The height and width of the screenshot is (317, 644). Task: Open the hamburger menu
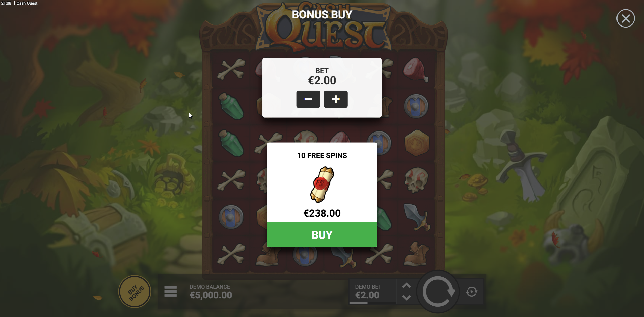tap(170, 292)
